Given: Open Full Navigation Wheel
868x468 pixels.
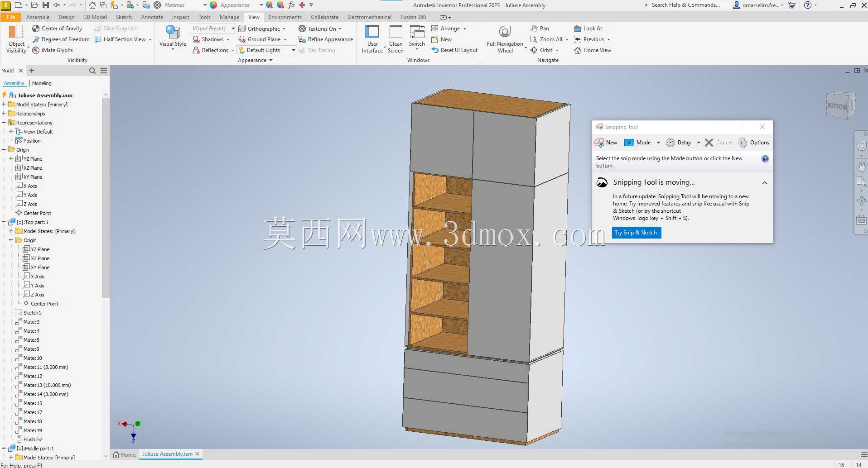Looking at the screenshot, I should (505, 39).
